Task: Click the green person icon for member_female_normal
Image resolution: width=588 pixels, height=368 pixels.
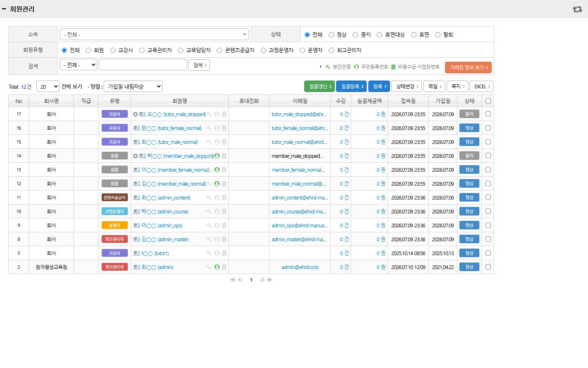Action: 217,170
